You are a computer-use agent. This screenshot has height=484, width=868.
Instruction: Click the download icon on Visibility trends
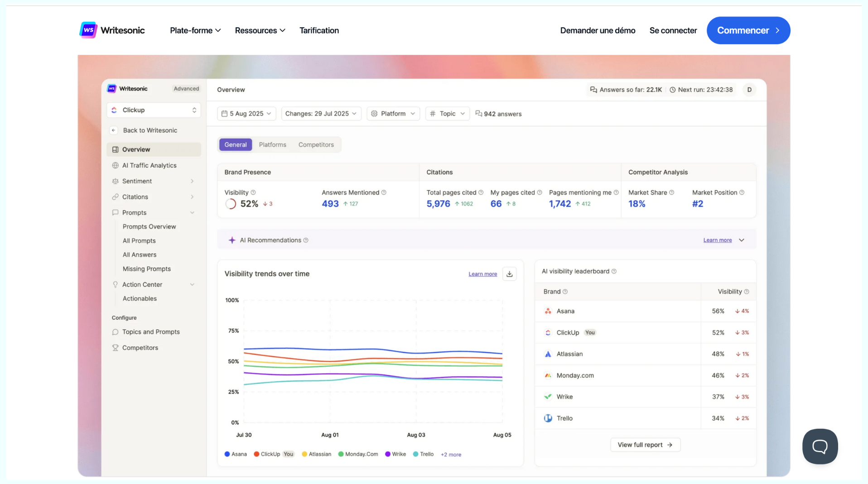(509, 274)
